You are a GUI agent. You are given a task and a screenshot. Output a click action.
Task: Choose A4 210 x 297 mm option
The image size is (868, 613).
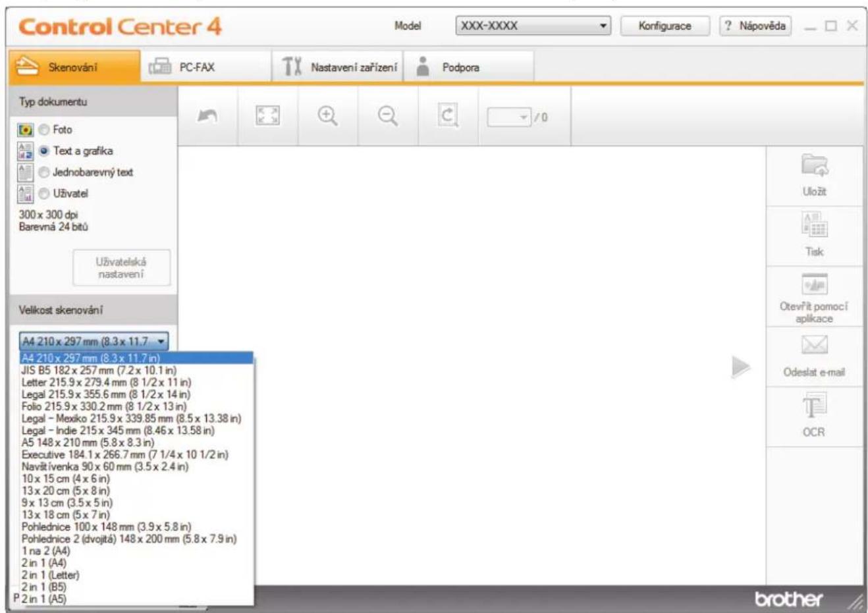(136, 358)
